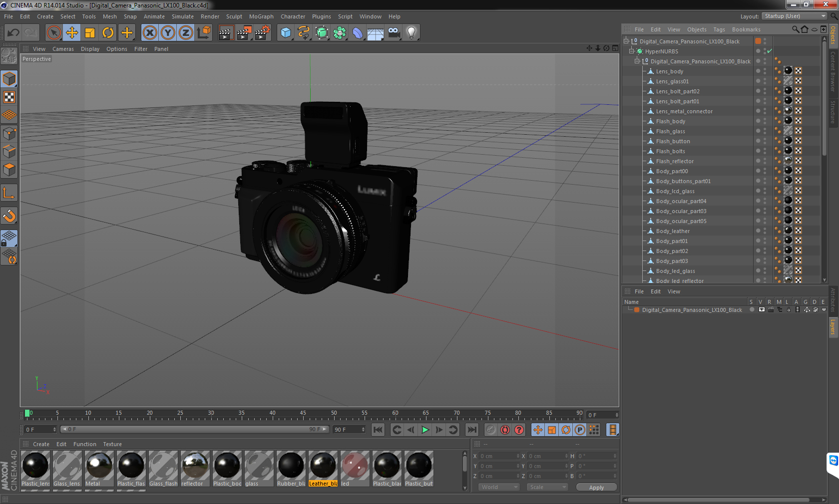Toggle Y axis lock icon
This screenshot has width=839, height=504.
point(168,33)
